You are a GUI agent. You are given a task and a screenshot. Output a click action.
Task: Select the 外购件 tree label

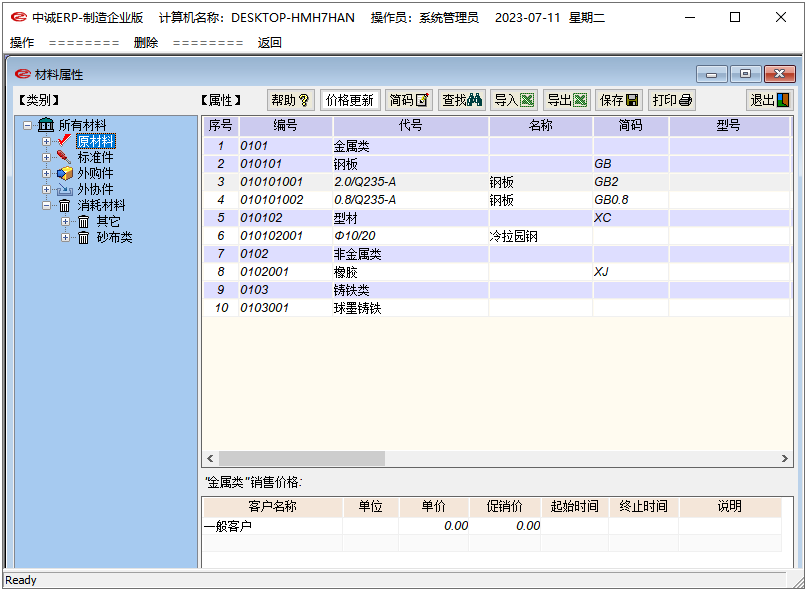(95, 173)
